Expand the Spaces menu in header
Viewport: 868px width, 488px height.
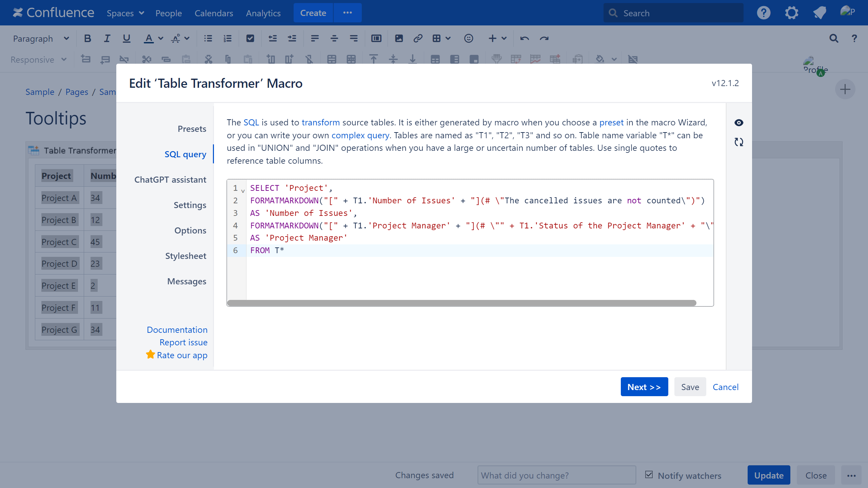coord(125,13)
